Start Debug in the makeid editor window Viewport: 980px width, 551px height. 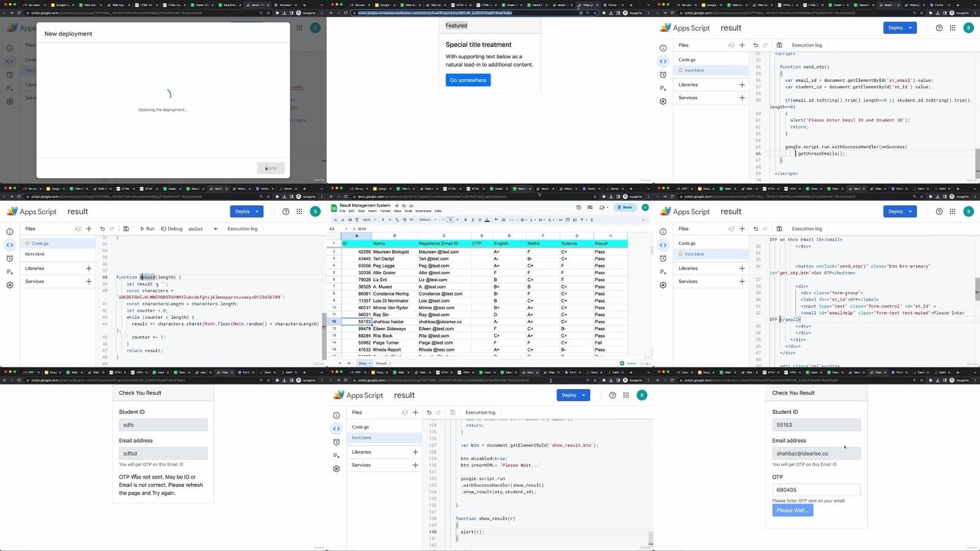pyautogui.click(x=171, y=229)
